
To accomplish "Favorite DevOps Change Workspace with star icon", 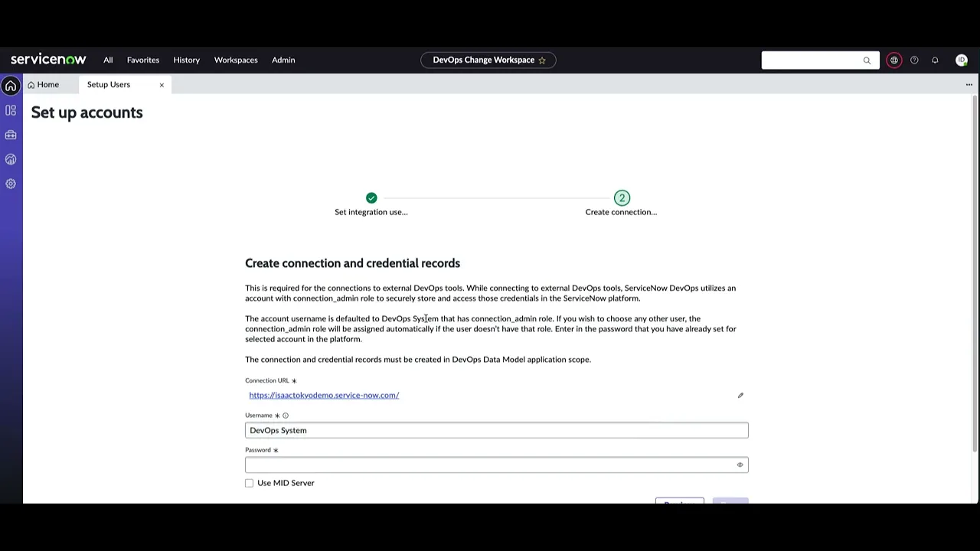I will 542,60.
